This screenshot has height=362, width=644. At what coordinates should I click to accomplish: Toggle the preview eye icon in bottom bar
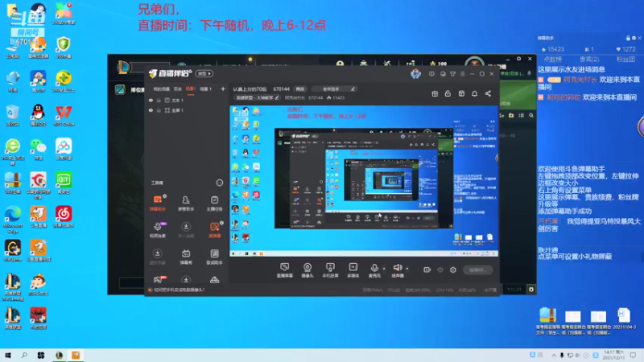pos(440,269)
